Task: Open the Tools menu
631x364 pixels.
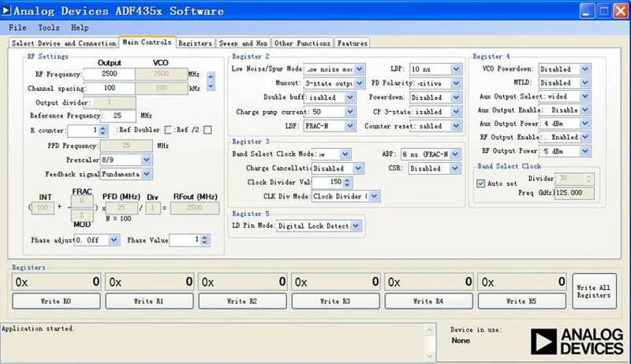Action: click(48, 28)
